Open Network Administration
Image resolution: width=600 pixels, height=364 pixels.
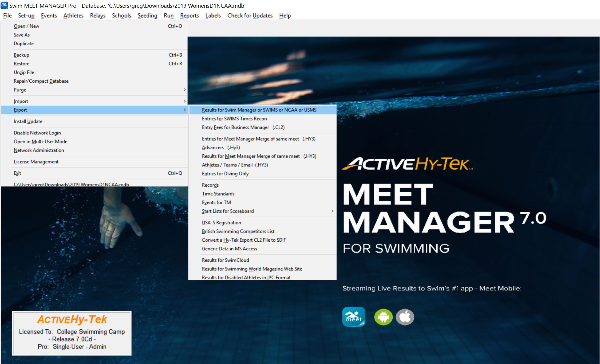point(94,150)
